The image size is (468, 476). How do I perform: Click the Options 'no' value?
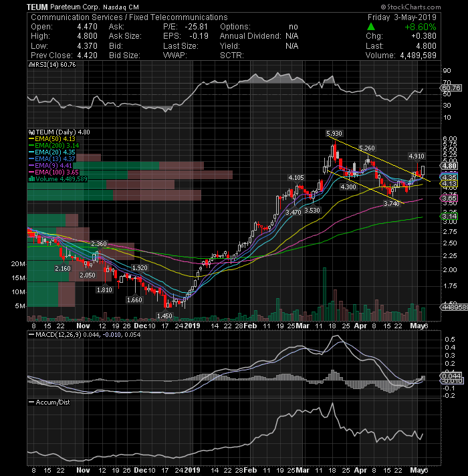[x=294, y=27]
